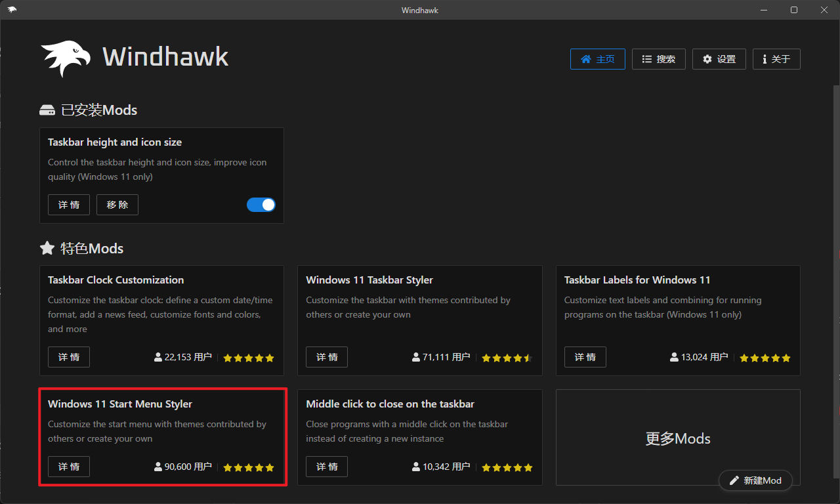Screen dimensions: 840x504
Task: Click the "Customize the taskbar with themes" description
Action: click(408, 307)
